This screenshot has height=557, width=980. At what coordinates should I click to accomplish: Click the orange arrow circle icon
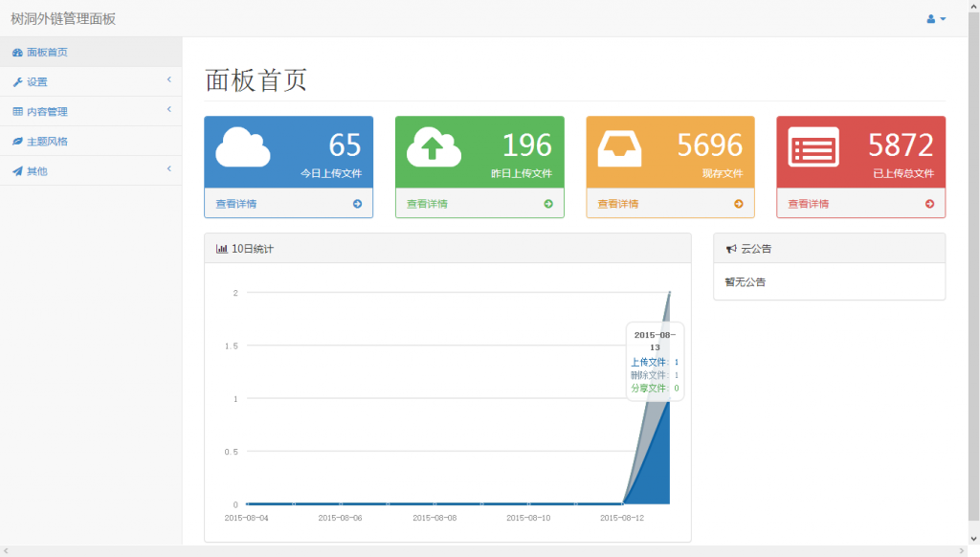(x=739, y=204)
